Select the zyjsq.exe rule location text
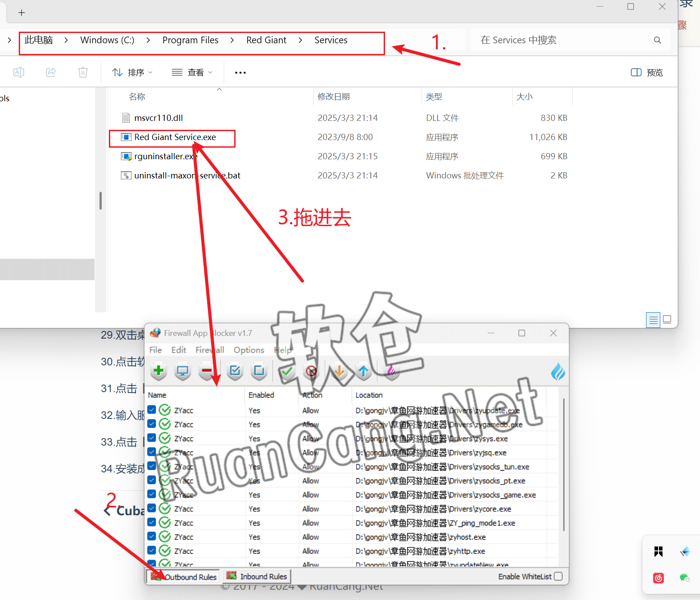Viewport: 700px width, 600px height. 431,452
